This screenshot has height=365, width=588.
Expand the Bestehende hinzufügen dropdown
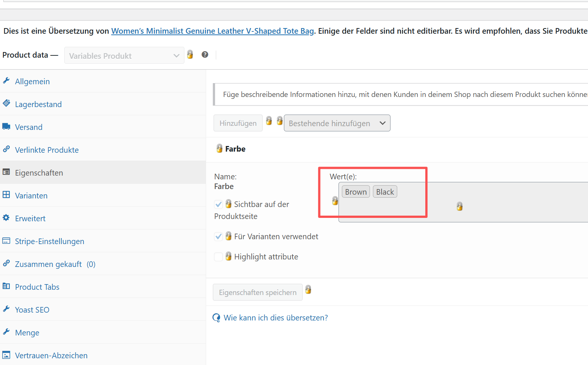337,123
